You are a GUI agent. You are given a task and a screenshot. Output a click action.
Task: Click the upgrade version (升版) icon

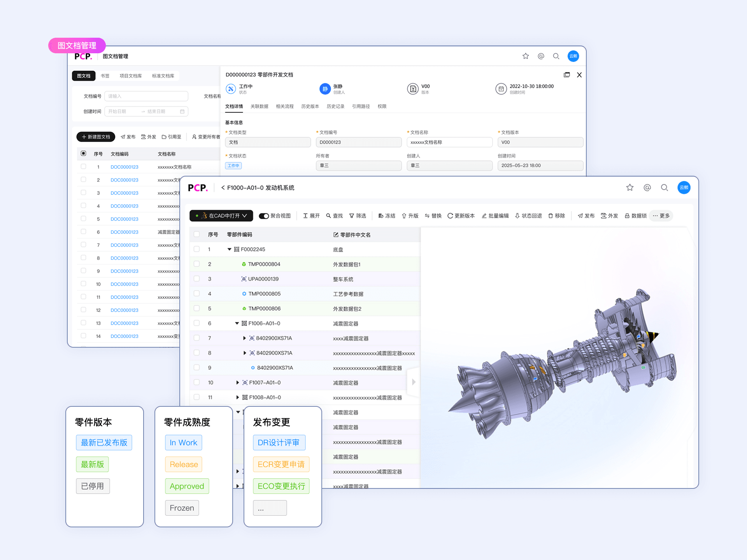[x=404, y=216]
